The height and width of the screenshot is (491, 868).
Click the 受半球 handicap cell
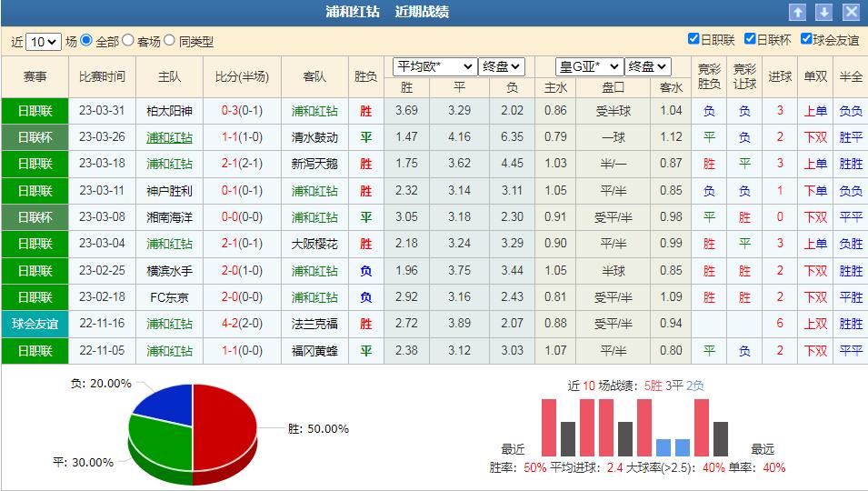[614, 111]
